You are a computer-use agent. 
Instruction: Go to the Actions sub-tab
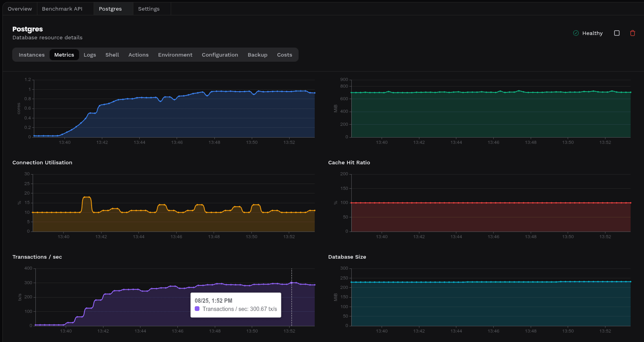coord(138,55)
